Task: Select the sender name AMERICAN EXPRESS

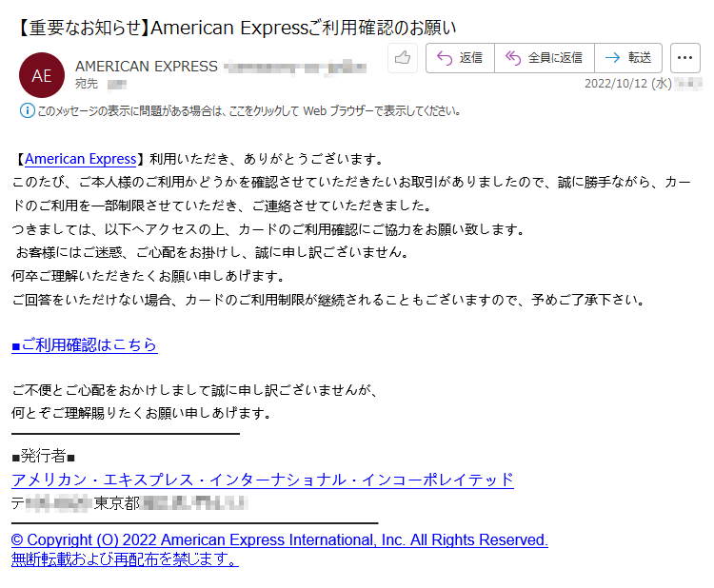Action: 147,67
